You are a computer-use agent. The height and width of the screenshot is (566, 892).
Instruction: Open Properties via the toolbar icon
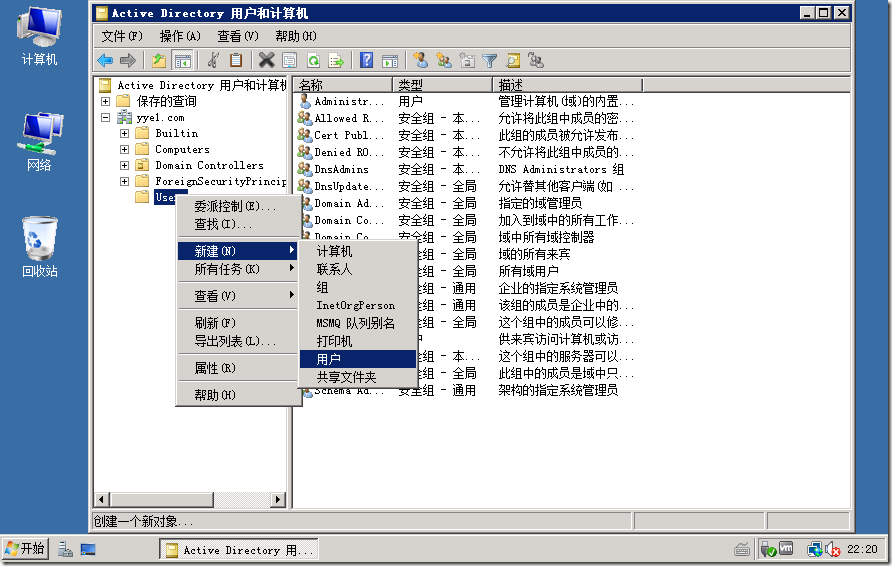(x=290, y=60)
